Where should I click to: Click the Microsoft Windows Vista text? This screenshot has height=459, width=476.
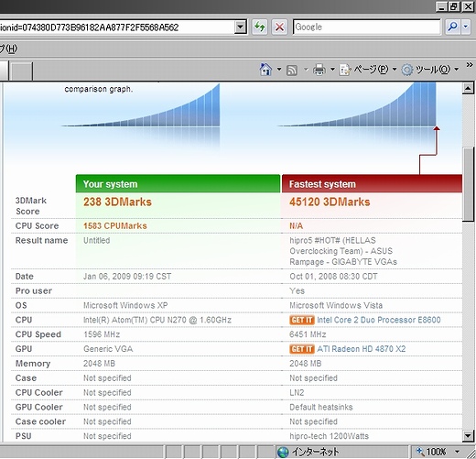tap(336, 305)
